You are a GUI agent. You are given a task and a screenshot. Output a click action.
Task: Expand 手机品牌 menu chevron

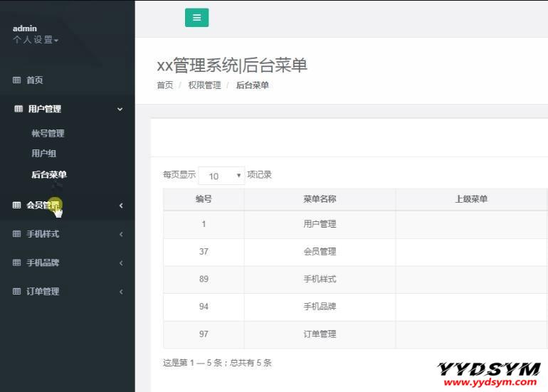121,263
